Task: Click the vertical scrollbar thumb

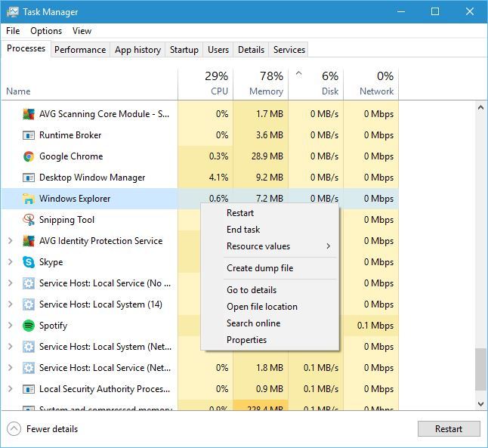Action: pos(480,369)
